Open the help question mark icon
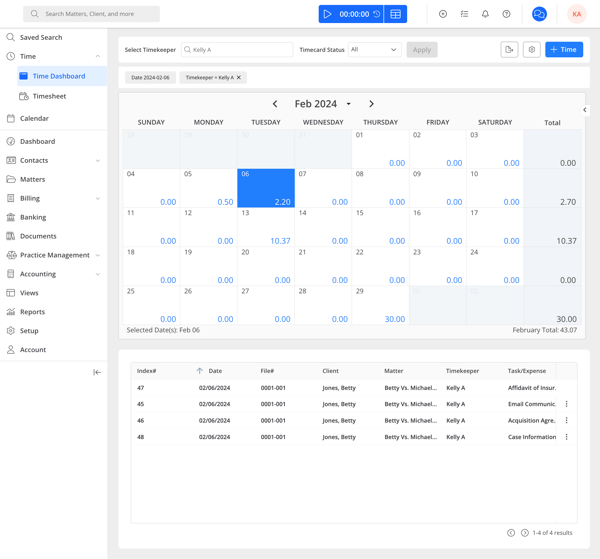Viewport: 600px width, 559px height. tap(506, 14)
